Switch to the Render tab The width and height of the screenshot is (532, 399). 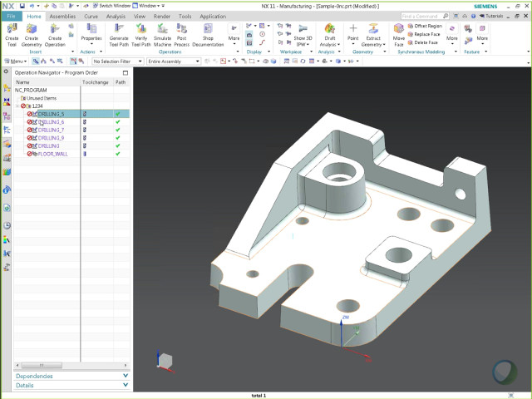162,17
